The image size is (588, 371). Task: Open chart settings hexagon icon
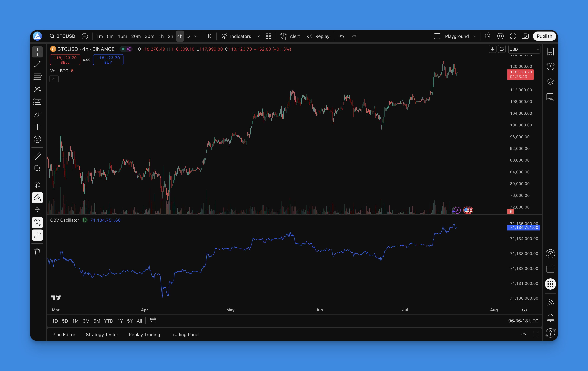(x=500, y=36)
